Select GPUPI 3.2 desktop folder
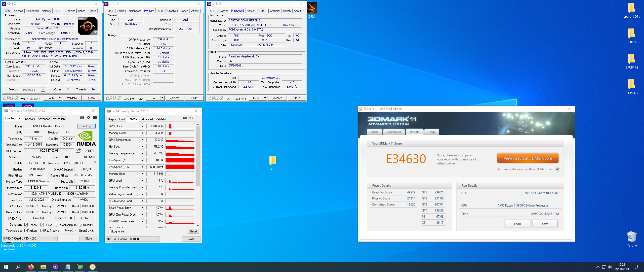The height and width of the screenshot is (272, 644). pos(631,61)
